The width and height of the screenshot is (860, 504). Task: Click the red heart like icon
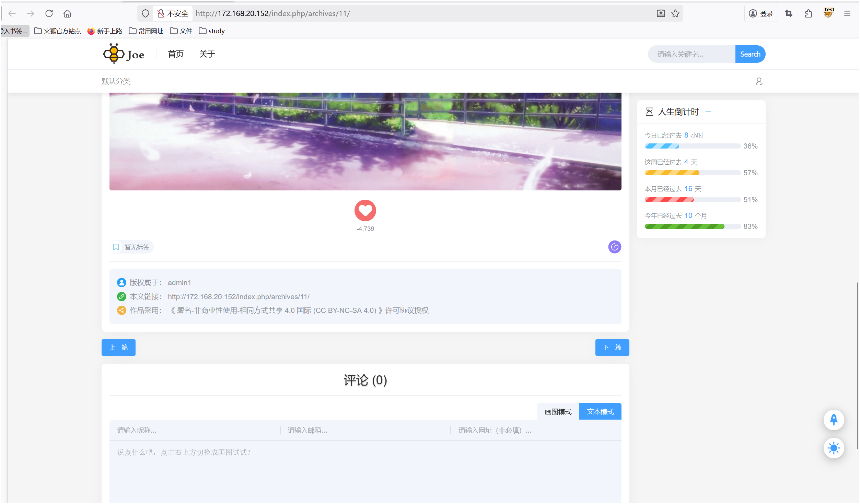point(365,210)
